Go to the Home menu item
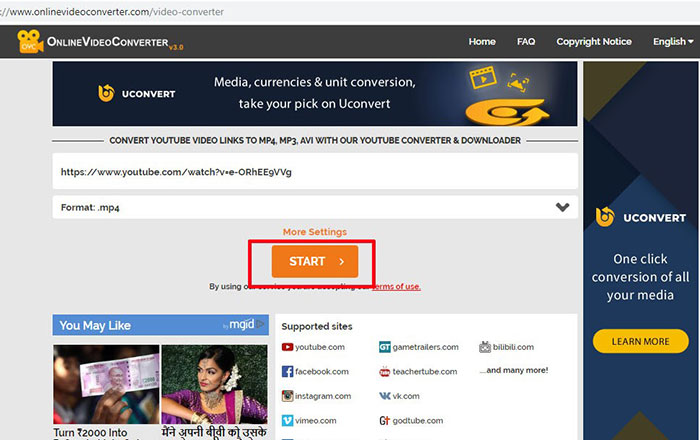This screenshot has height=440, width=700. click(482, 42)
